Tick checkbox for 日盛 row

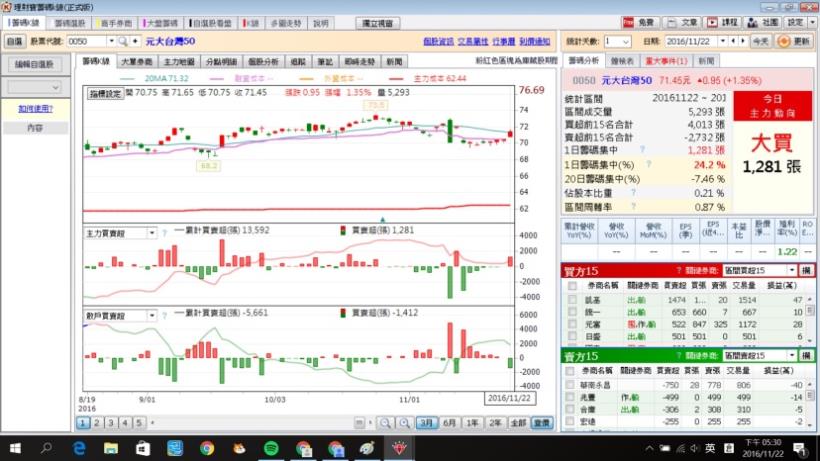572,336
